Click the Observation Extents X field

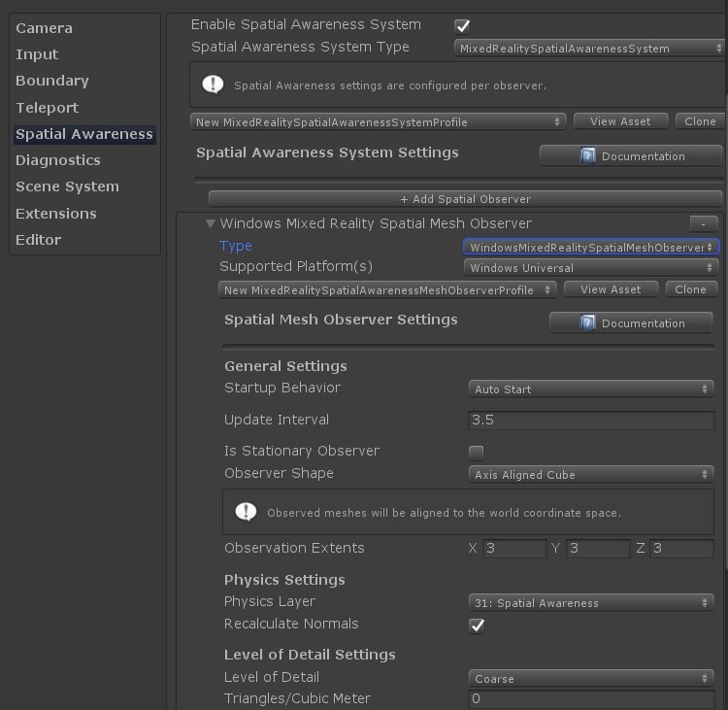(x=514, y=549)
